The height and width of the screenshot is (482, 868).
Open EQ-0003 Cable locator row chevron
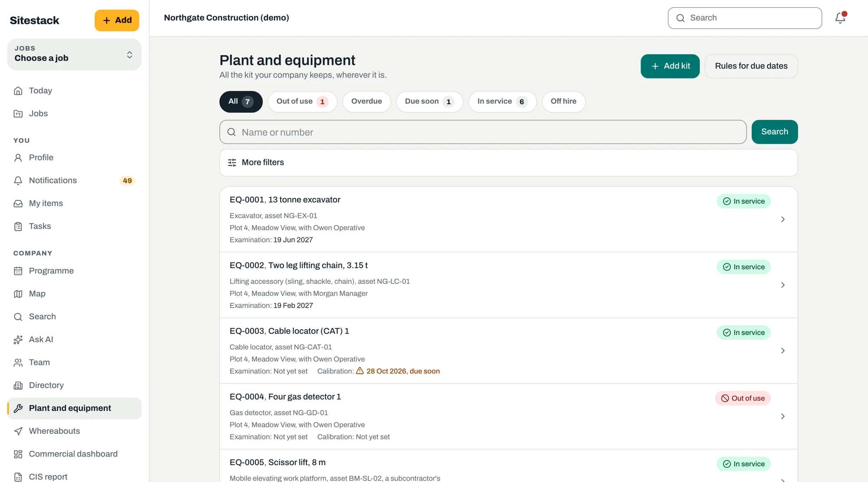pyautogui.click(x=783, y=351)
